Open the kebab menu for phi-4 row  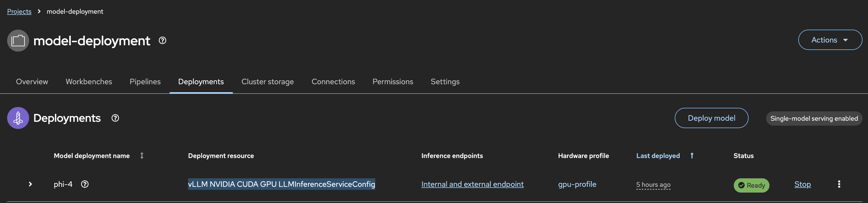(x=839, y=184)
